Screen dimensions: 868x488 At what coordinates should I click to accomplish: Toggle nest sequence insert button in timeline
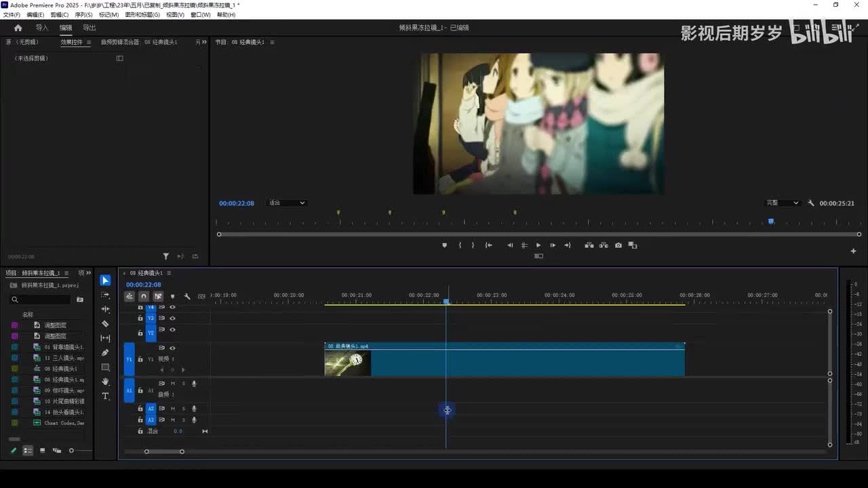130,296
